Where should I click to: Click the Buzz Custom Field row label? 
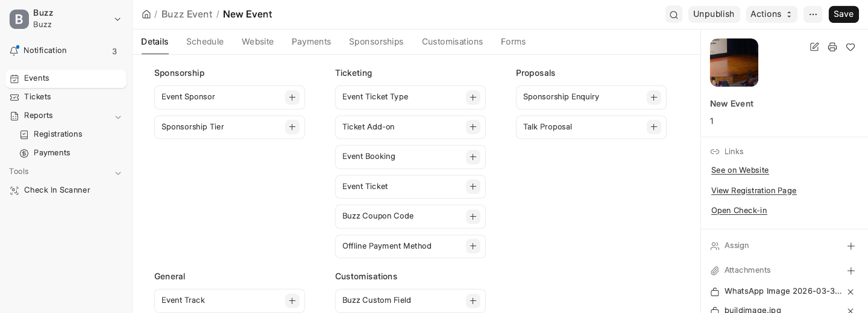click(377, 300)
